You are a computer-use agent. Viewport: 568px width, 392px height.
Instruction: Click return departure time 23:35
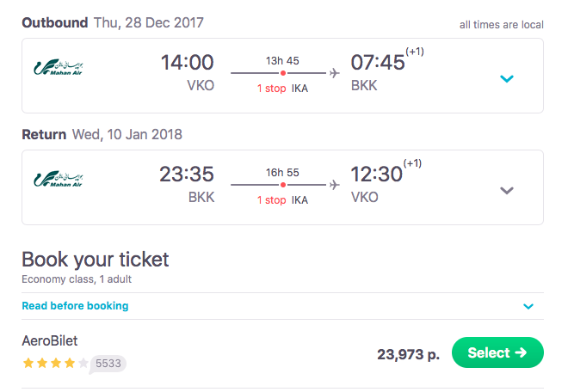[x=186, y=174]
